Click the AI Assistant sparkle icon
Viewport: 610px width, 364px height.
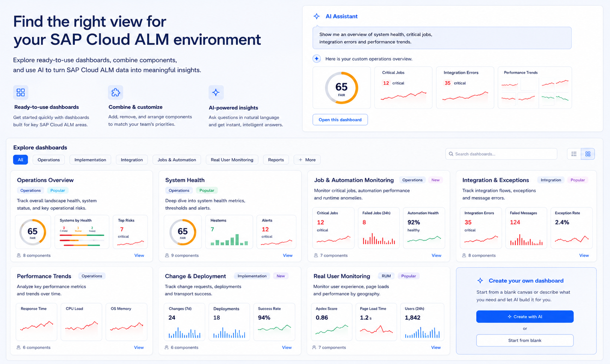tap(317, 17)
